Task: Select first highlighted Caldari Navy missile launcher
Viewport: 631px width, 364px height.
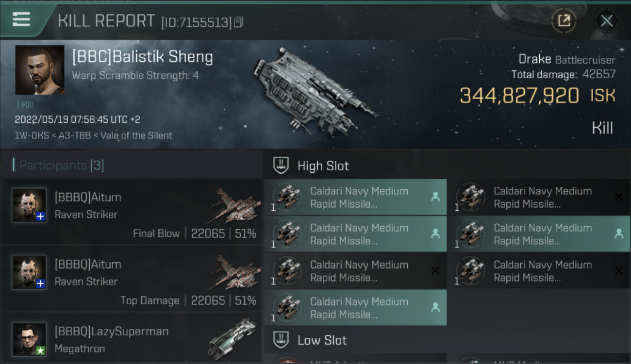Action: coord(355,197)
